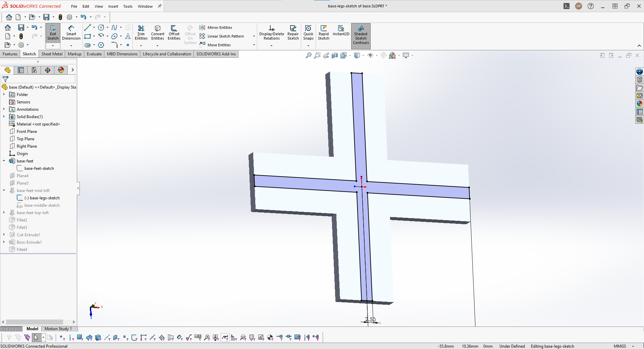Select the Circle sketch tool
644x349 pixels.
[101, 28]
